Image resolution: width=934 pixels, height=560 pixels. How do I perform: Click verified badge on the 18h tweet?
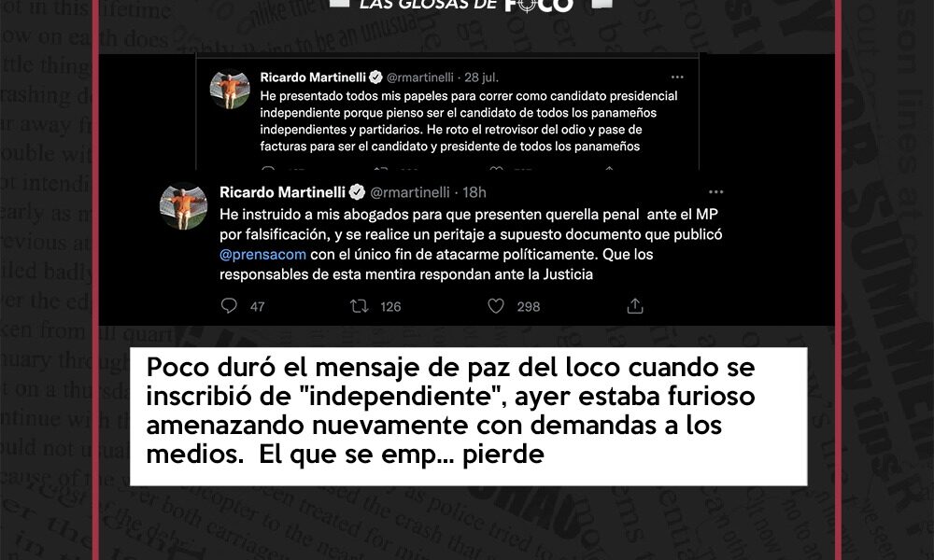tap(357, 191)
